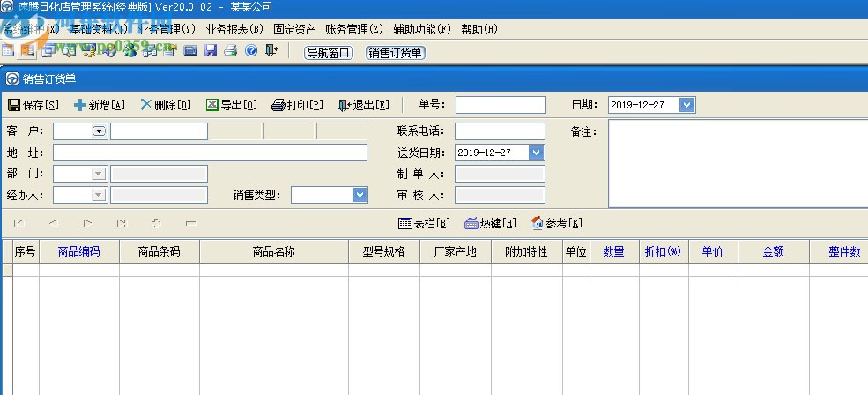Click the 数量 column header
The height and width of the screenshot is (395, 868).
[614, 251]
